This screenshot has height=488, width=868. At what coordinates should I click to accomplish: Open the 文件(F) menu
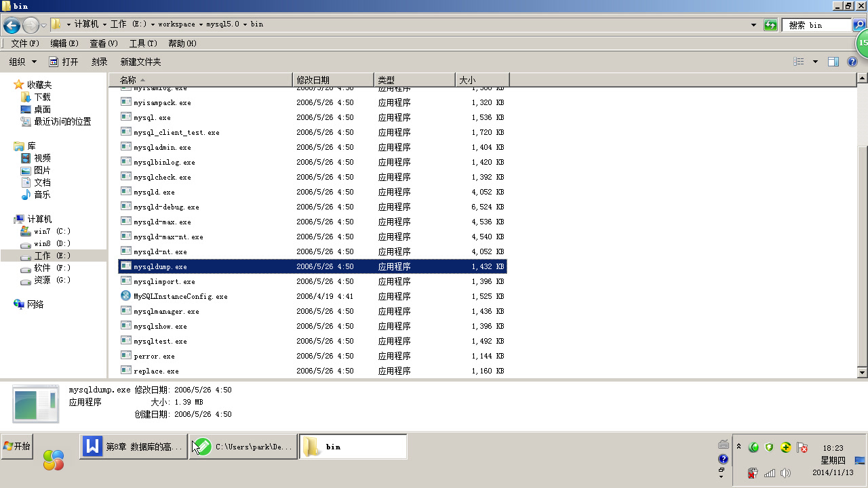(x=25, y=43)
